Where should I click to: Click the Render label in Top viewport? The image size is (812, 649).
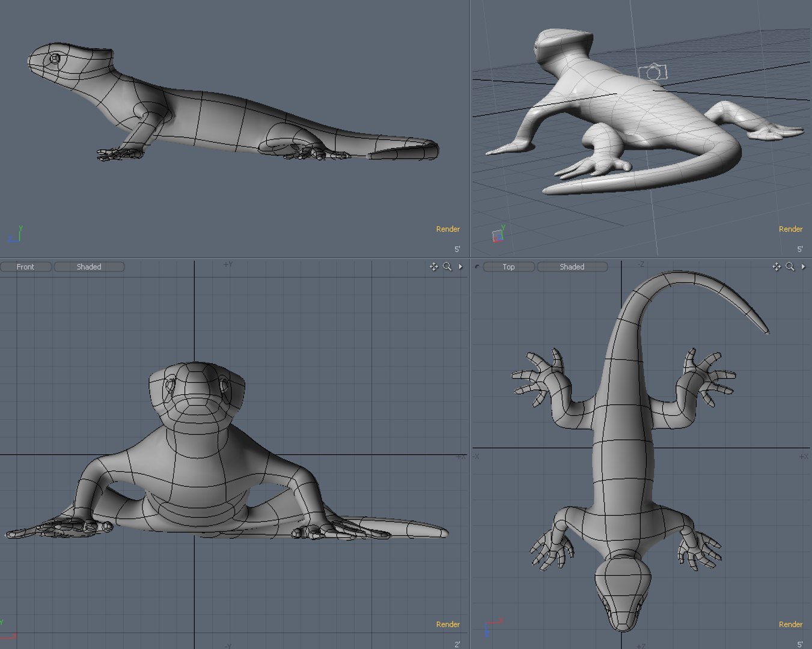[x=790, y=624]
